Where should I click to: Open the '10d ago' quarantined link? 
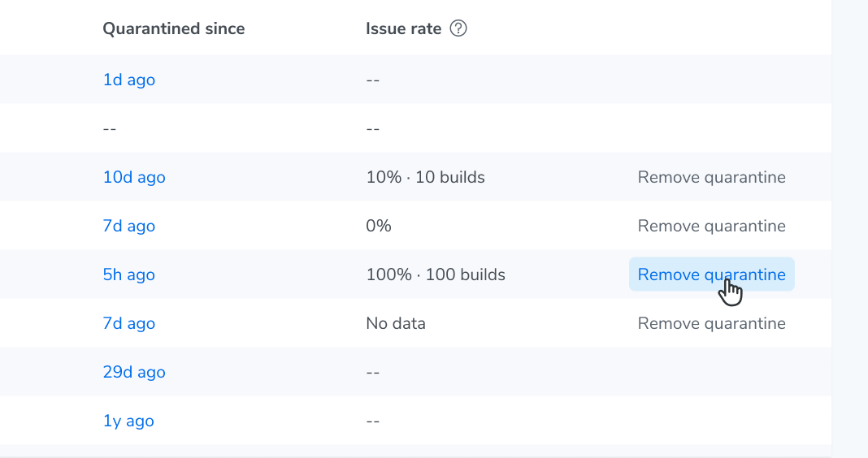tap(134, 177)
